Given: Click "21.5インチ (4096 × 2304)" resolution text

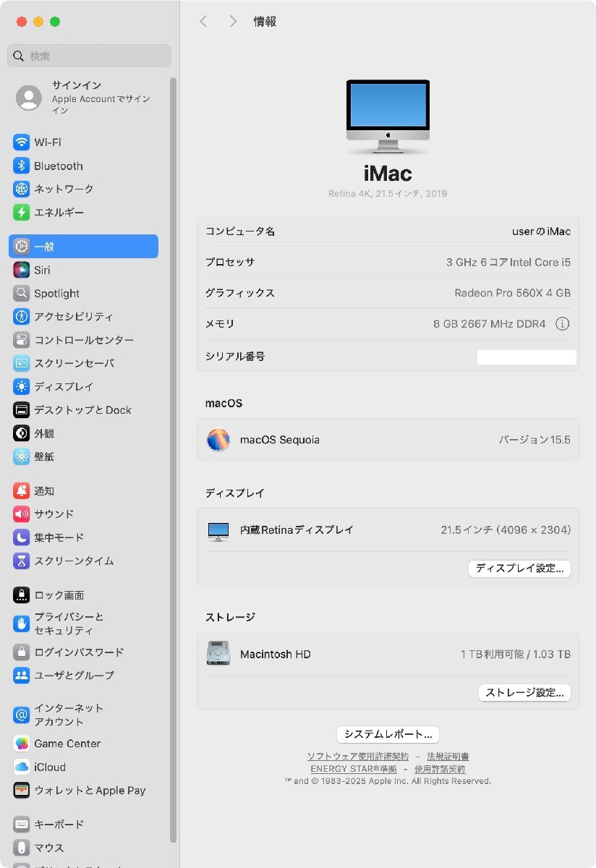Looking at the screenshot, I should (506, 530).
